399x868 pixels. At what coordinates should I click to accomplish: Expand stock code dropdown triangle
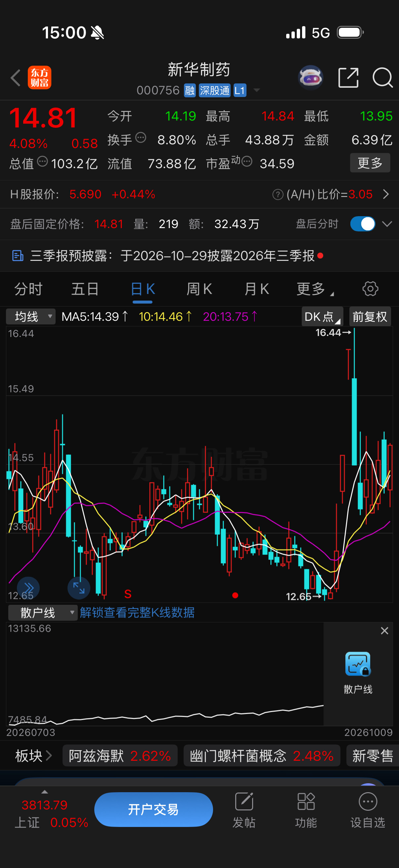coord(257,90)
